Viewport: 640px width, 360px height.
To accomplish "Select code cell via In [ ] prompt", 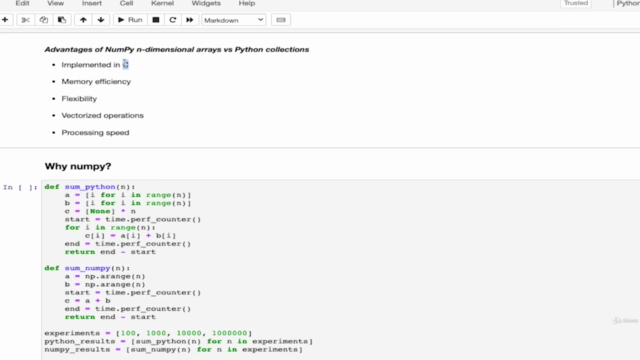I will tap(20, 187).
